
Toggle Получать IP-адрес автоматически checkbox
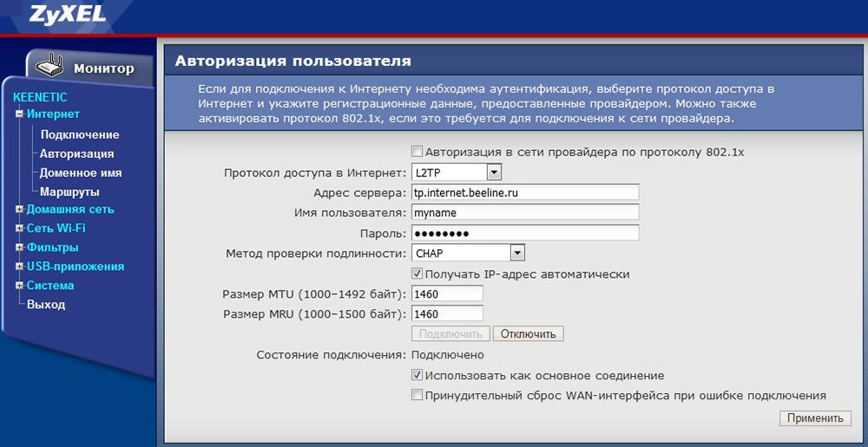[417, 274]
